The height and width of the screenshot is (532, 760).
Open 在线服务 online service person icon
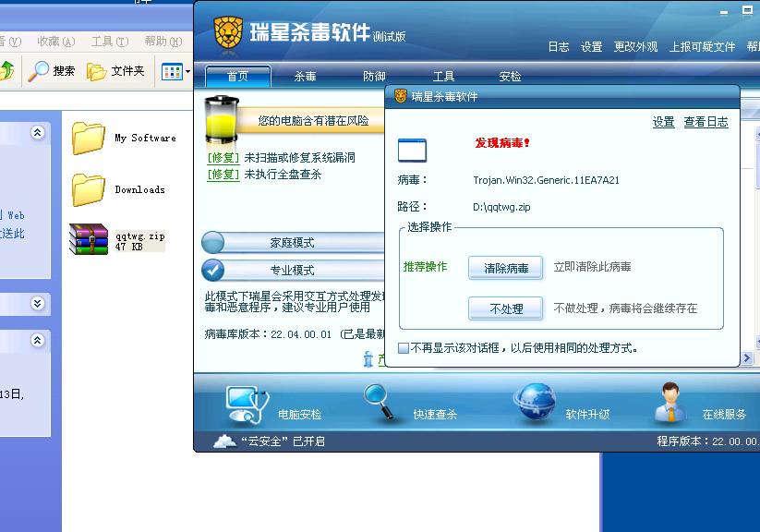pyautogui.click(x=670, y=402)
